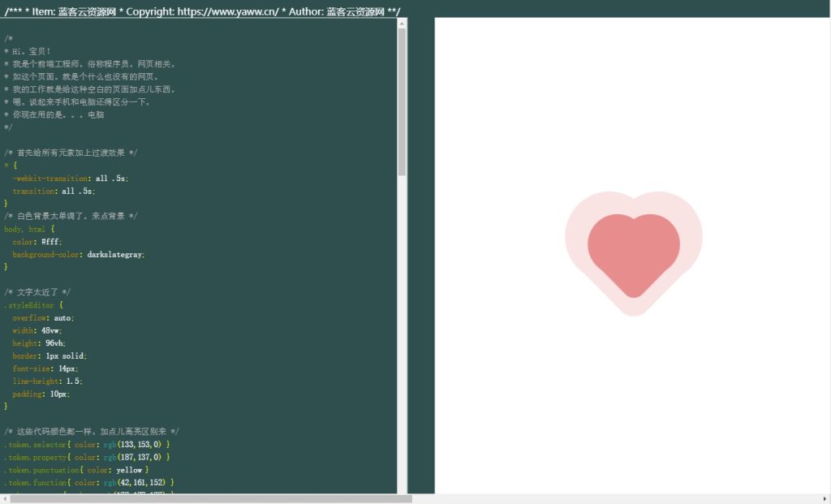
Task: Click the "Author: 蓝客云资源网" header text
Action: pos(336,11)
